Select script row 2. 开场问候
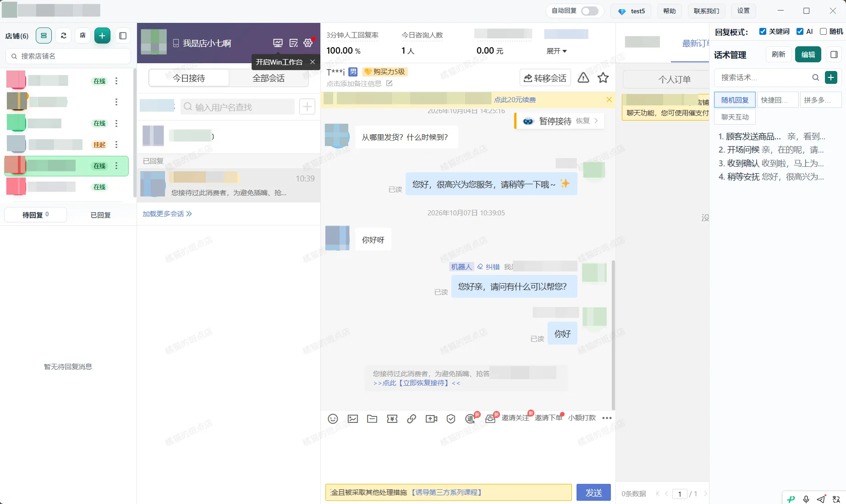 [x=771, y=150]
